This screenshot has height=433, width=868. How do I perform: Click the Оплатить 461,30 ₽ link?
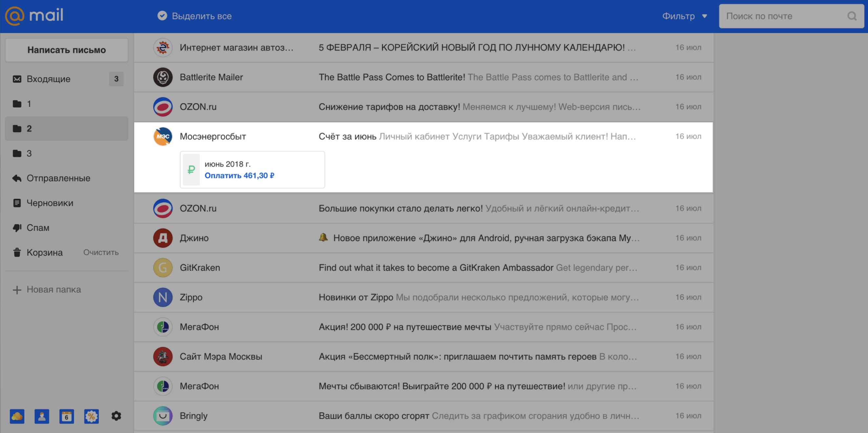(239, 175)
